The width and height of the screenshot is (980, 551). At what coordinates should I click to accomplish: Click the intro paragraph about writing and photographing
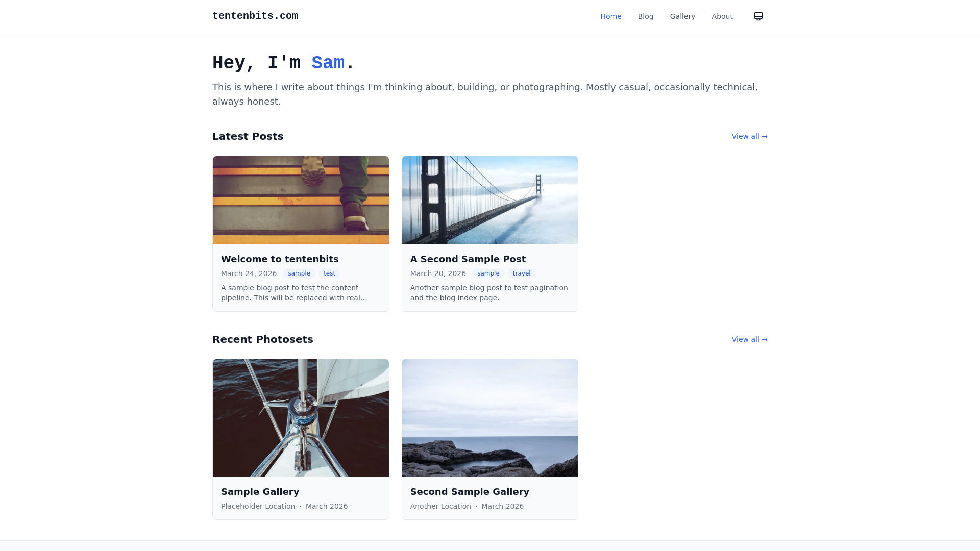pos(485,94)
